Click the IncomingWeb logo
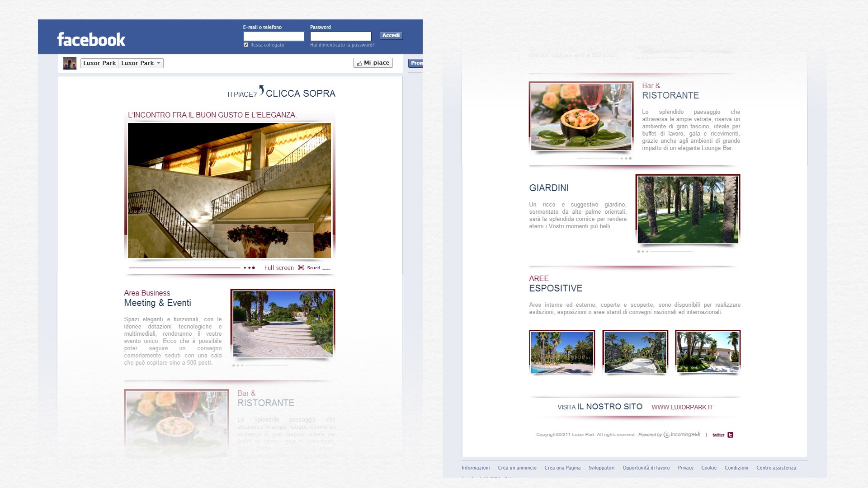Viewport: 868px width, 488px height. (x=682, y=435)
